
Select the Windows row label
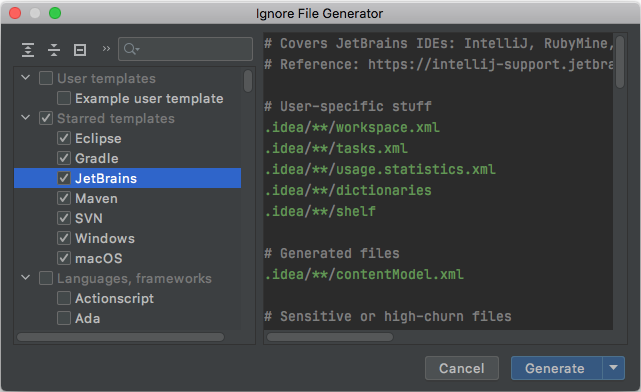[105, 238]
